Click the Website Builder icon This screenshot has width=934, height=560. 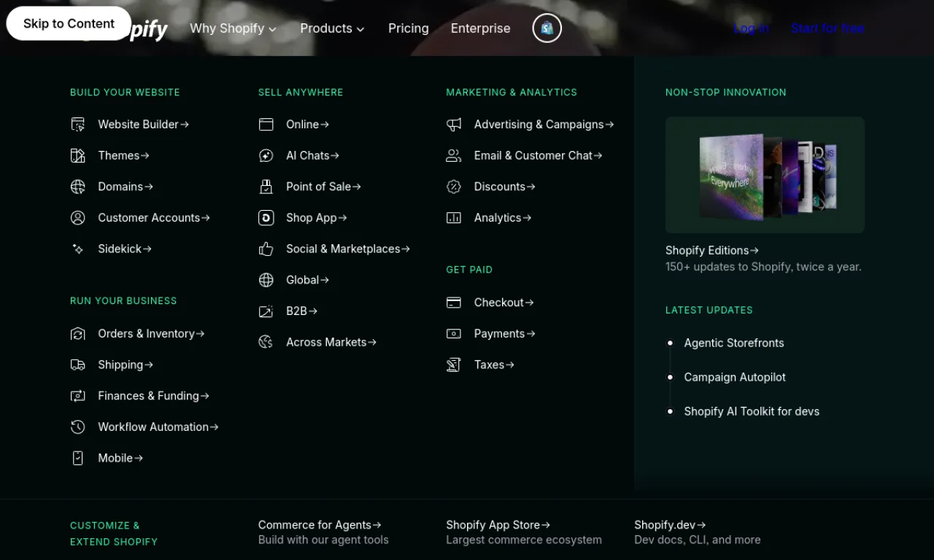(77, 125)
